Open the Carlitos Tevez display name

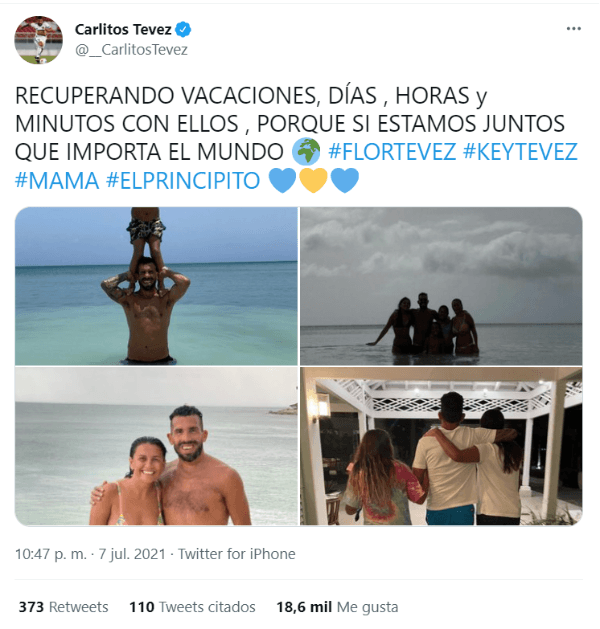click(123, 29)
